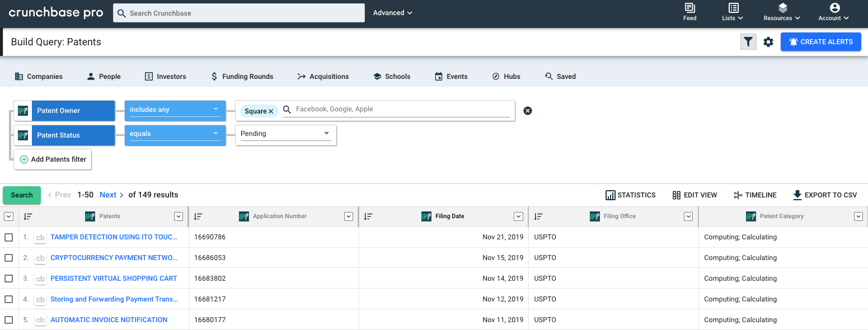This screenshot has width=868, height=330.
Task: Click the Patent Owner IP icon
Action: (x=23, y=111)
